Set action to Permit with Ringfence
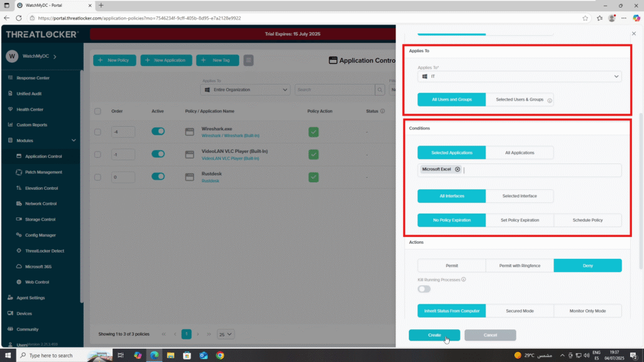 [519, 266]
